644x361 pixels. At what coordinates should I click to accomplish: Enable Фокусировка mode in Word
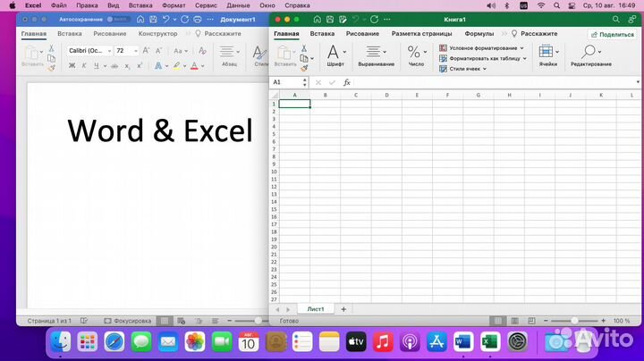click(128, 321)
